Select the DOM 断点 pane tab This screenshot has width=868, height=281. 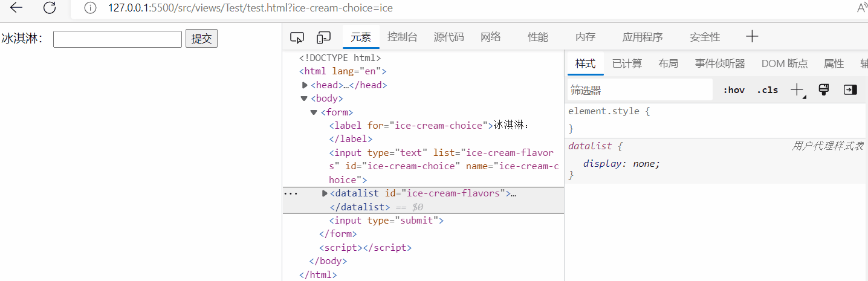pyautogui.click(x=785, y=63)
